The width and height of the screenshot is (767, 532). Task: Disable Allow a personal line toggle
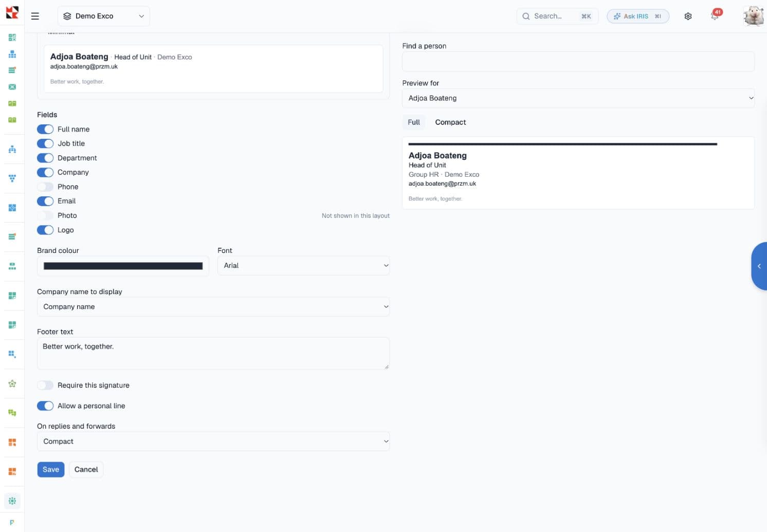pyautogui.click(x=45, y=406)
